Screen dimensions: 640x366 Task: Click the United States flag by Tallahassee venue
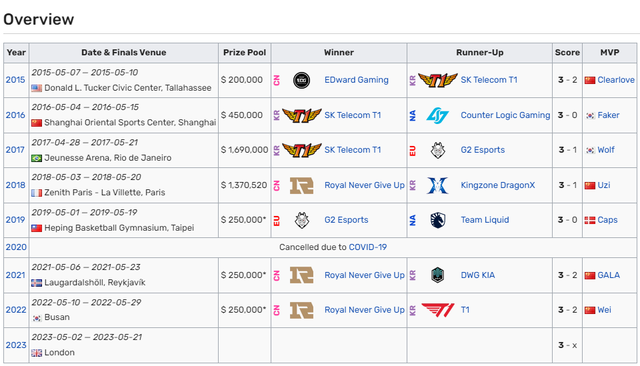click(x=37, y=88)
